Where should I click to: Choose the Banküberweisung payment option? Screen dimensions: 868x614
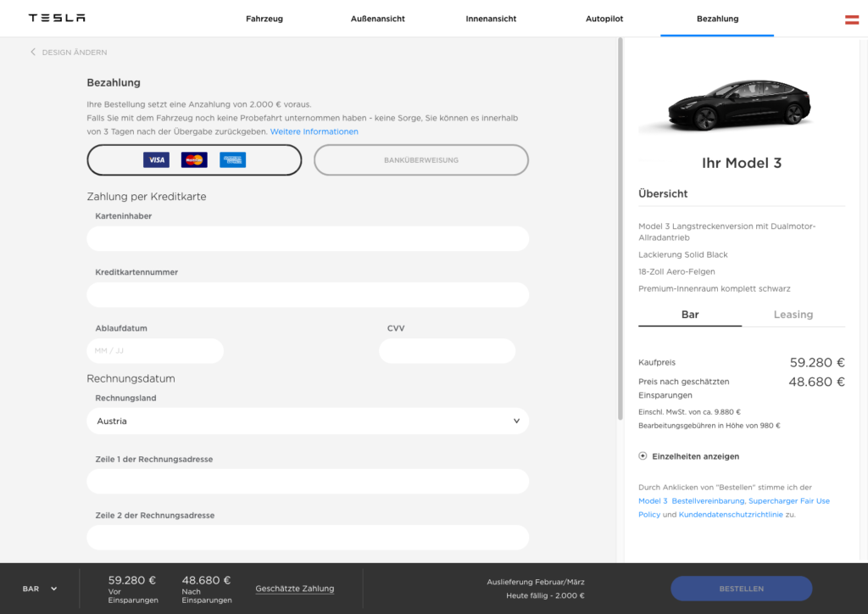coord(421,160)
